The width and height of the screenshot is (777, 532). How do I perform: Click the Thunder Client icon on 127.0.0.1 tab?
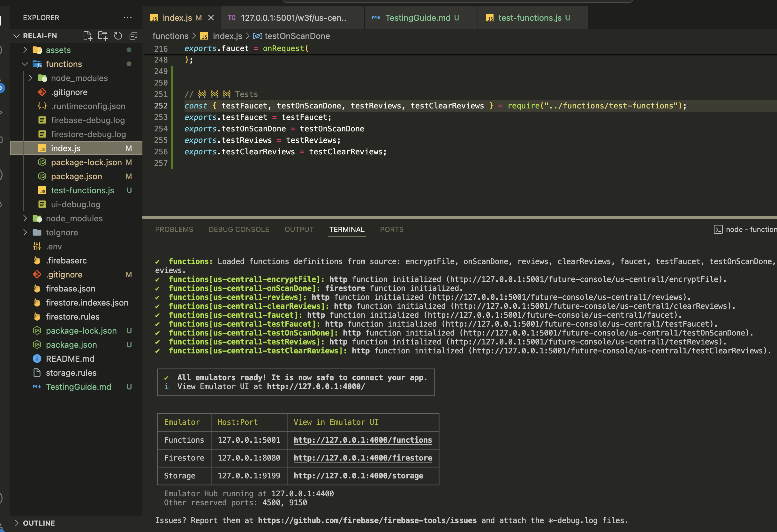(232, 18)
